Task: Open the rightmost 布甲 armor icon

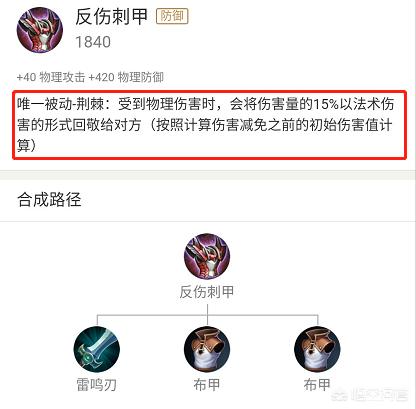Action: [317, 349]
